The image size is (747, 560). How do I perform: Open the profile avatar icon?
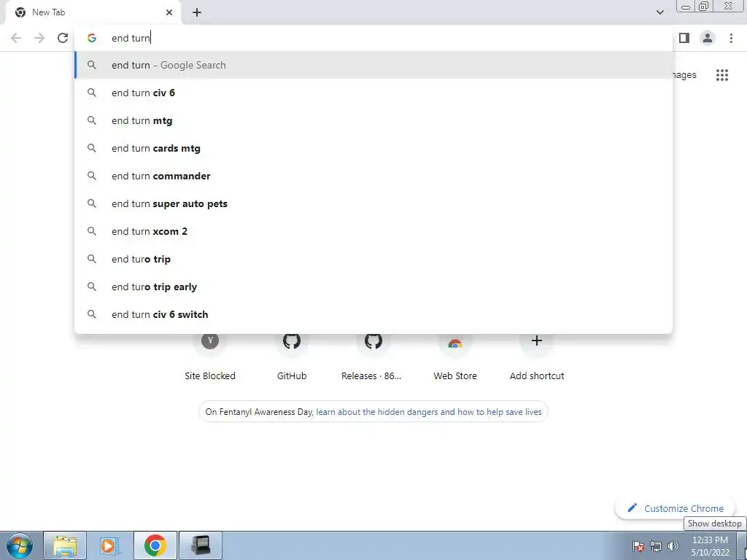click(708, 38)
